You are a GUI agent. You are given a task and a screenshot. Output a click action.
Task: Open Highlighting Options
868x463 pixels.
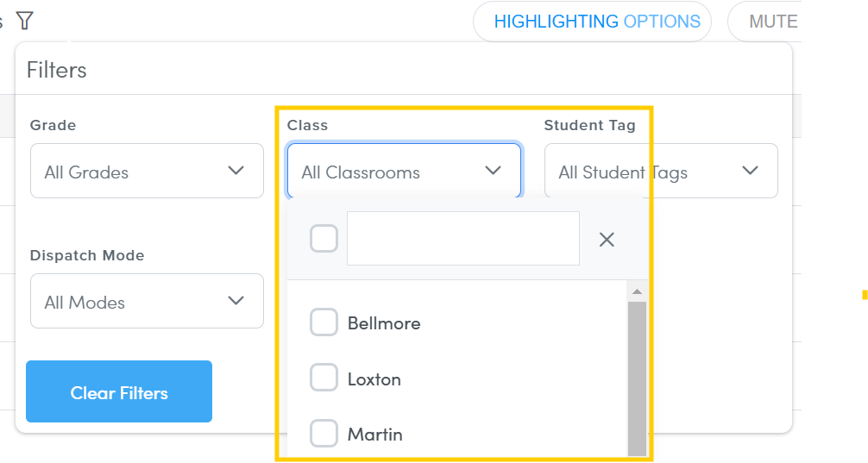592,22
